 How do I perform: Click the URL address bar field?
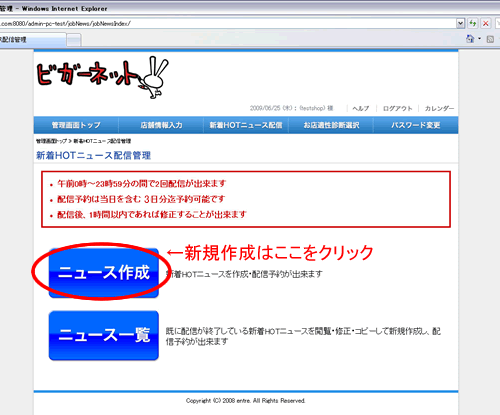point(228,23)
